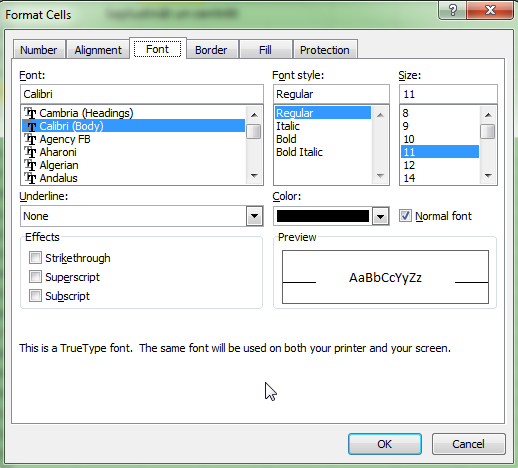Select the Andalus font

pos(134,178)
